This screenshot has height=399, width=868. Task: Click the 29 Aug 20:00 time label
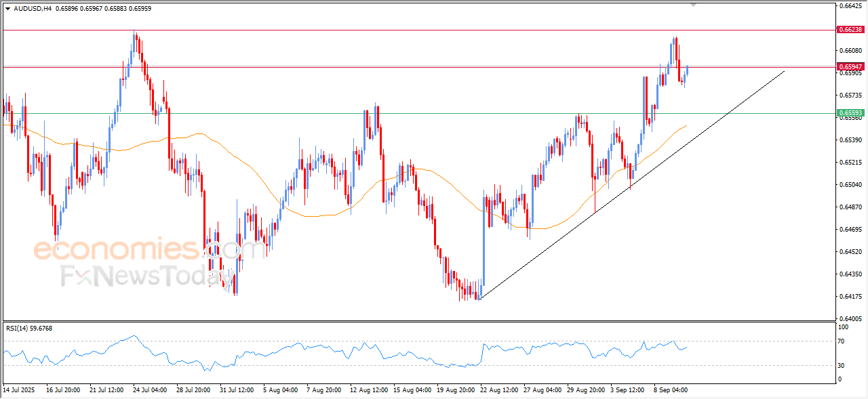[x=585, y=390]
